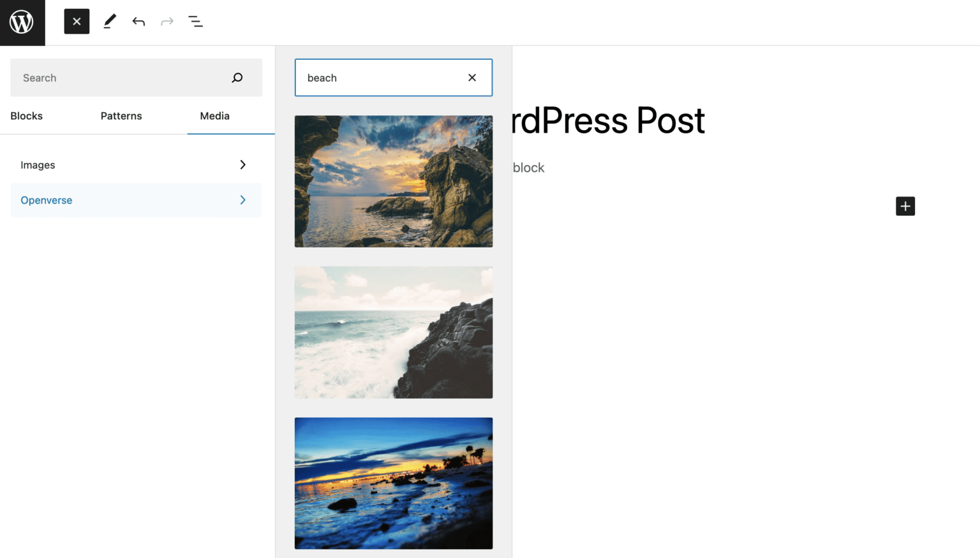Viewport: 980px width, 558px height.
Task: Switch to the Blocks tab
Action: [x=26, y=116]
